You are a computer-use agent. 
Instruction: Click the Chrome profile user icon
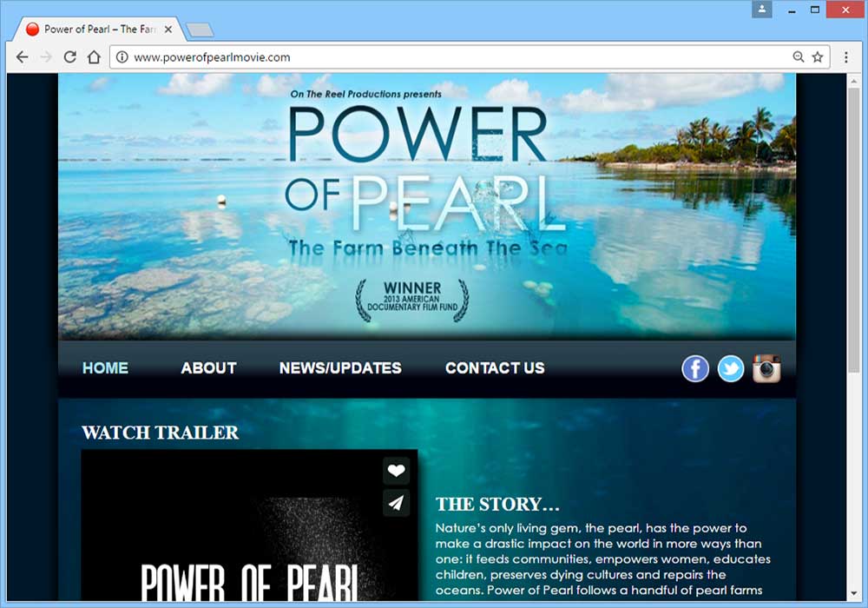(x=762, y=9)
